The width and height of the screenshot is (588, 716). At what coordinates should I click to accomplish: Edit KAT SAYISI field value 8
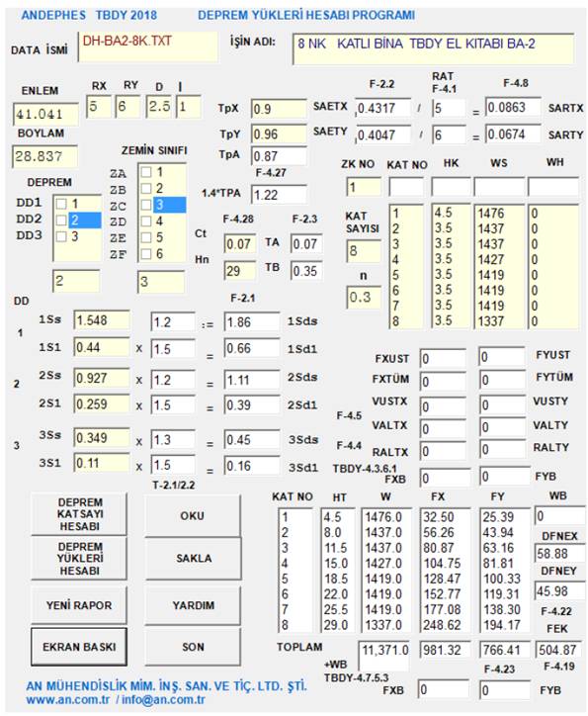363,251
